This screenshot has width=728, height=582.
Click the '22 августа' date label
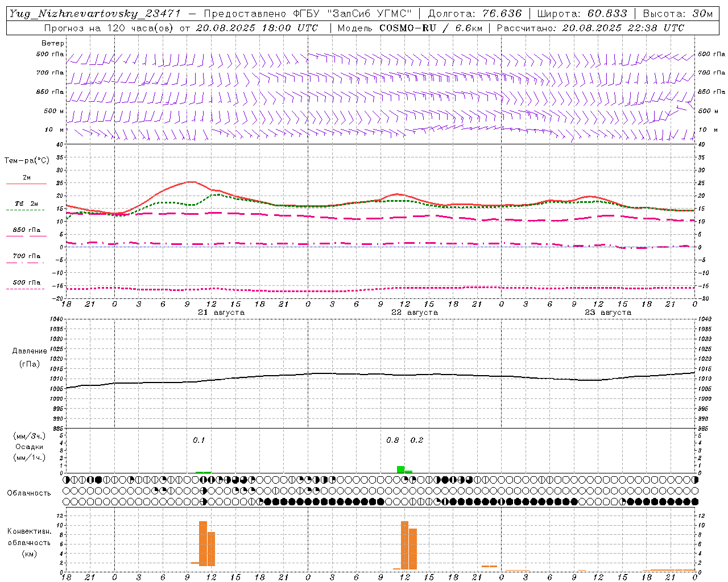415,312
